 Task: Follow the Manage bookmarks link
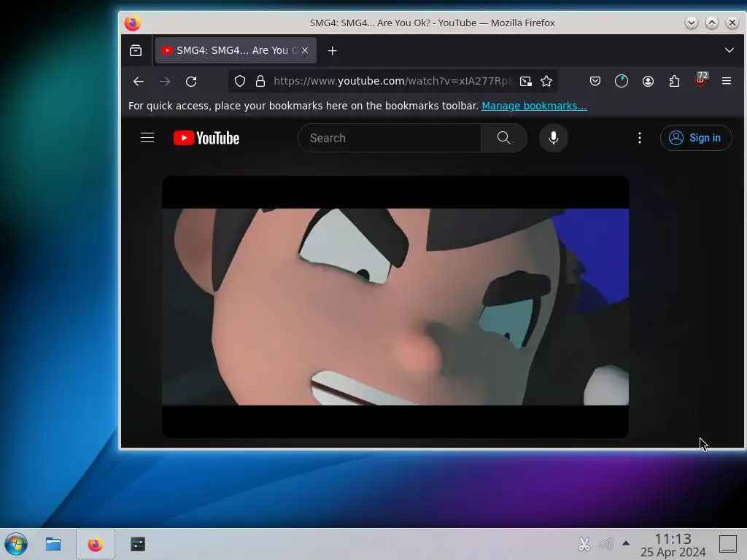click(x=534, y=106)
